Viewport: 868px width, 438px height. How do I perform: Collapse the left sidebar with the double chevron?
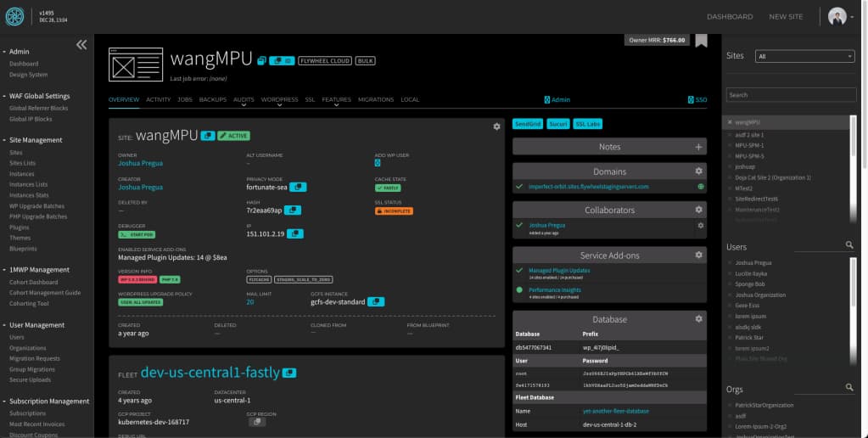(81, 45)
